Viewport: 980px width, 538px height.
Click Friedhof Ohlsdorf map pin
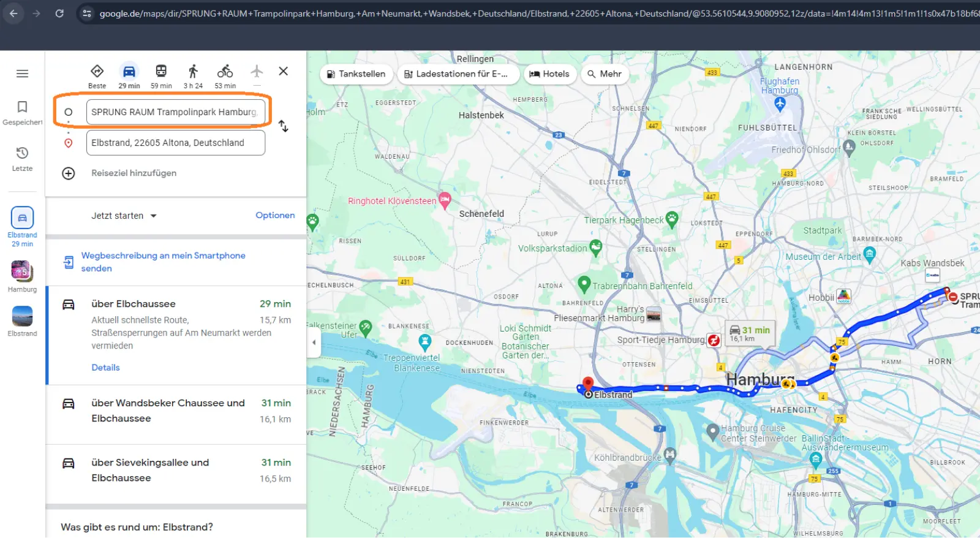point(849,147)
